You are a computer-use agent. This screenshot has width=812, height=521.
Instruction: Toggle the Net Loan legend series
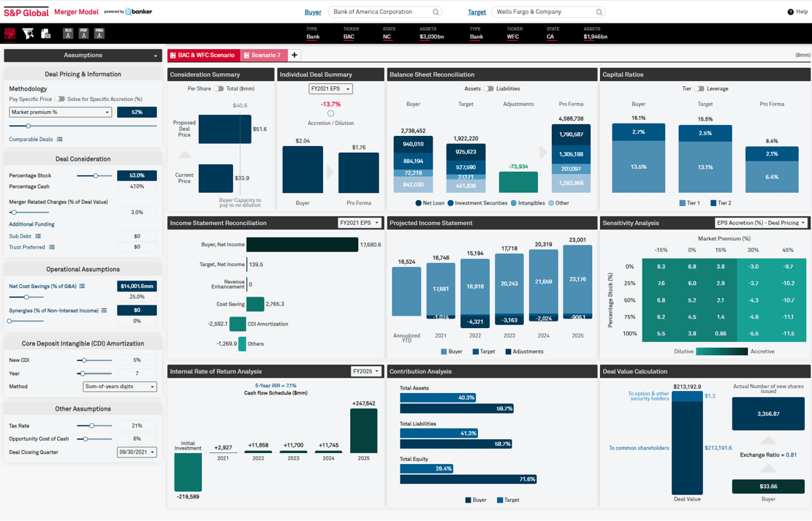coord(430,203)
